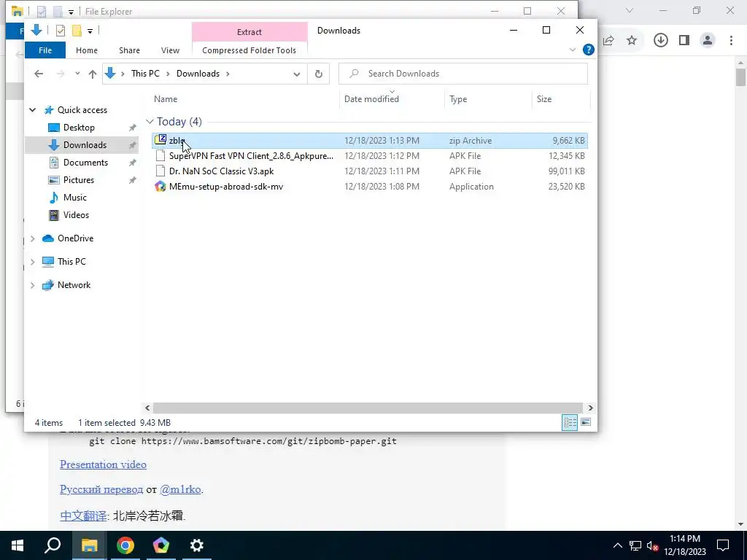
Task: Open the @m1rko link
Action: [x=180, y=489]
